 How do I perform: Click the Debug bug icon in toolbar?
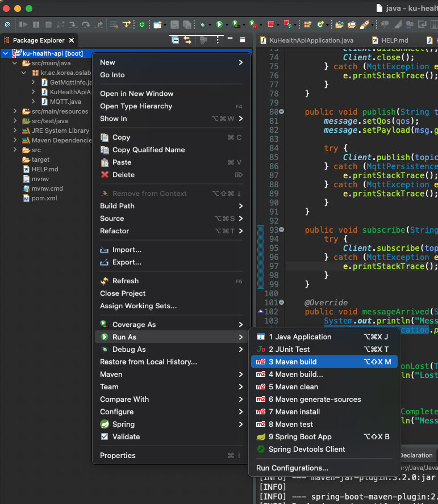(202, 25)
